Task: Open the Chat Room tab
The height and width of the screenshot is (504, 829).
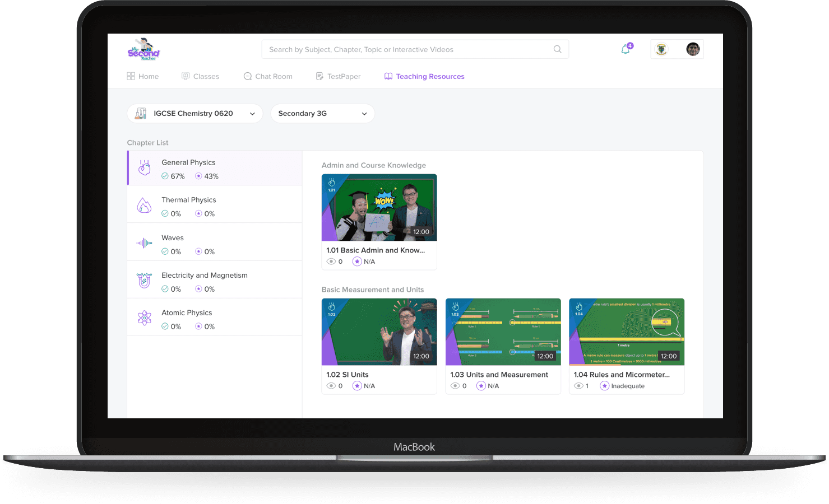Action: click(268, 76)
